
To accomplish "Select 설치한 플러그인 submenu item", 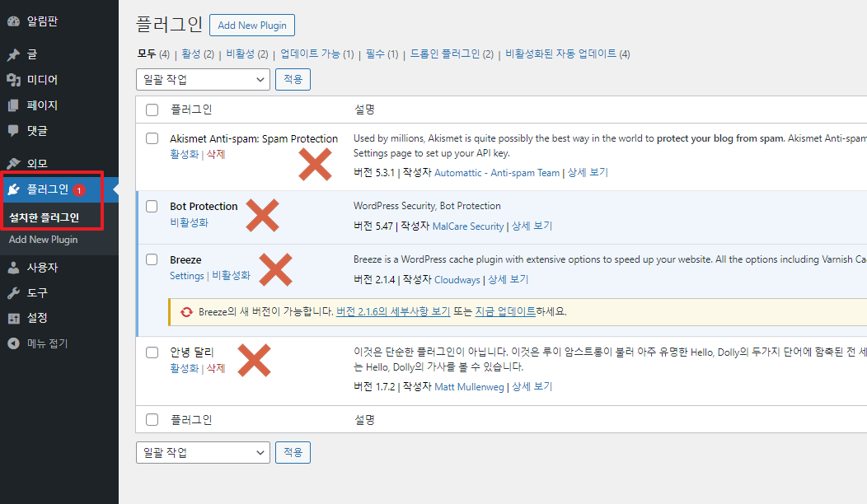I will pyautogui.click(x=45, y=217).
